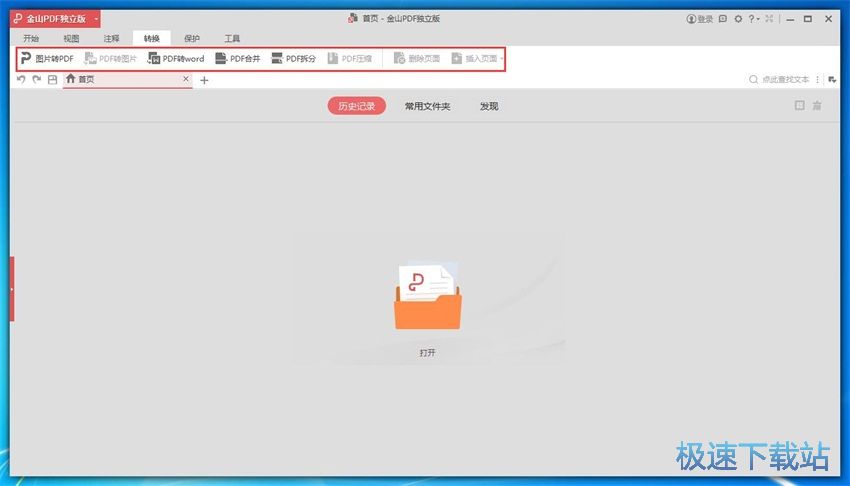The height and width of the screenshot is (486, 850).
Task: Open the help question mark menu
Action: pyautogui.click(x=754, y=19)
